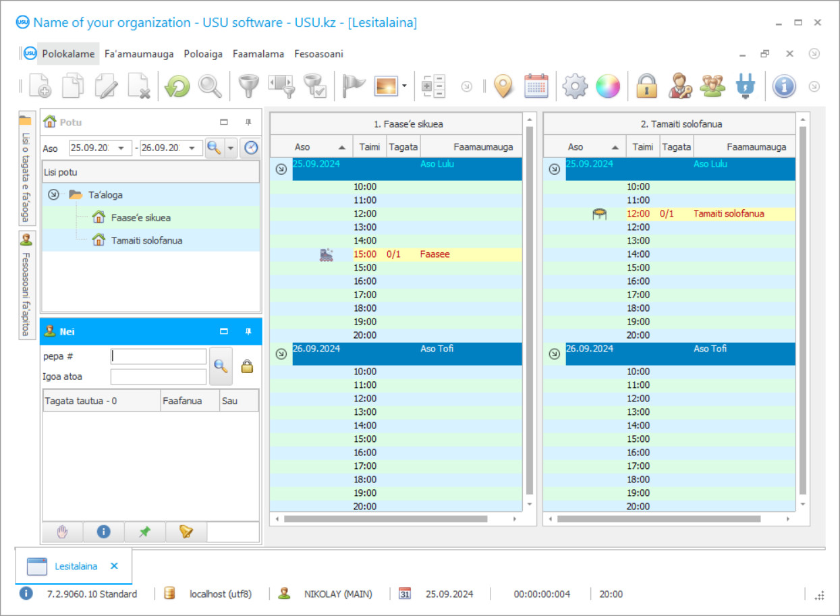Click the horizontal scrollbar under Faase'e sikuea
The height and width of the screenshot is (616, 840).
coord(385,519)
